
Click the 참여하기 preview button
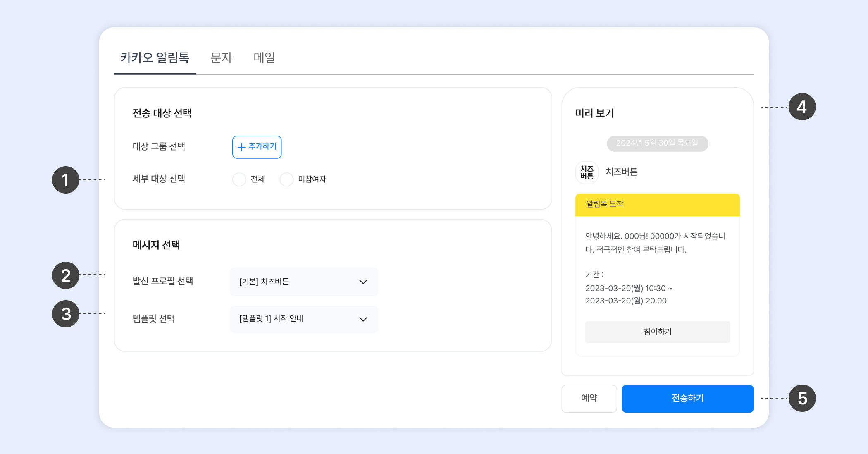coord(657,332)
